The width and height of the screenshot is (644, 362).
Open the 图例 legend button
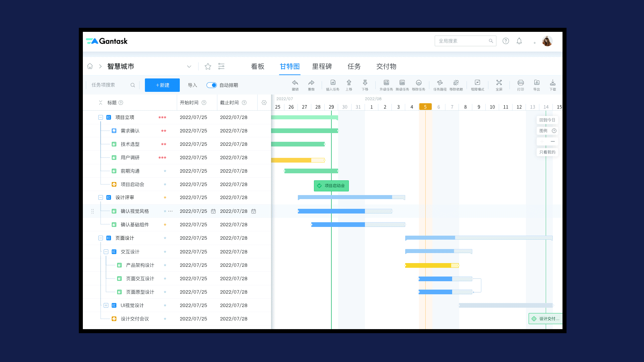pos(547,131)
